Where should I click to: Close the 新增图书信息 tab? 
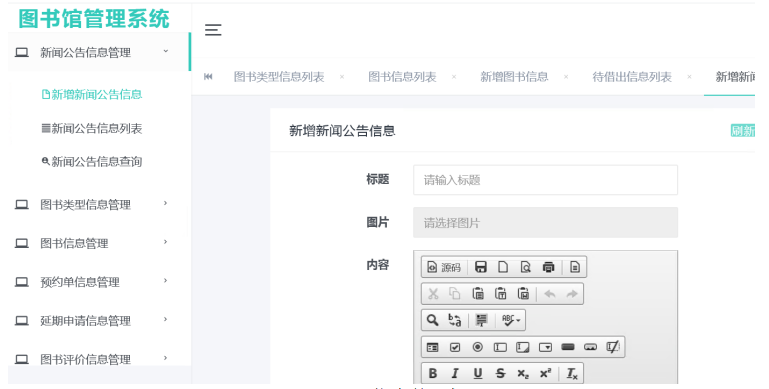pyautogui.click(x=566, y=77)
